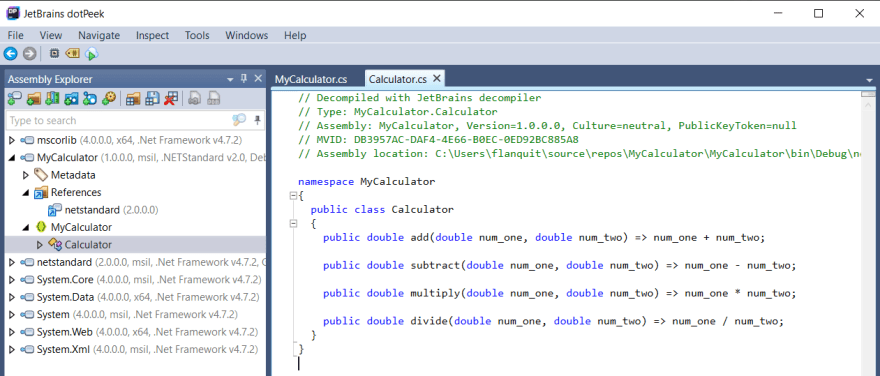
Task: Expand the netstandard assembly node
Action: (12, 262)
